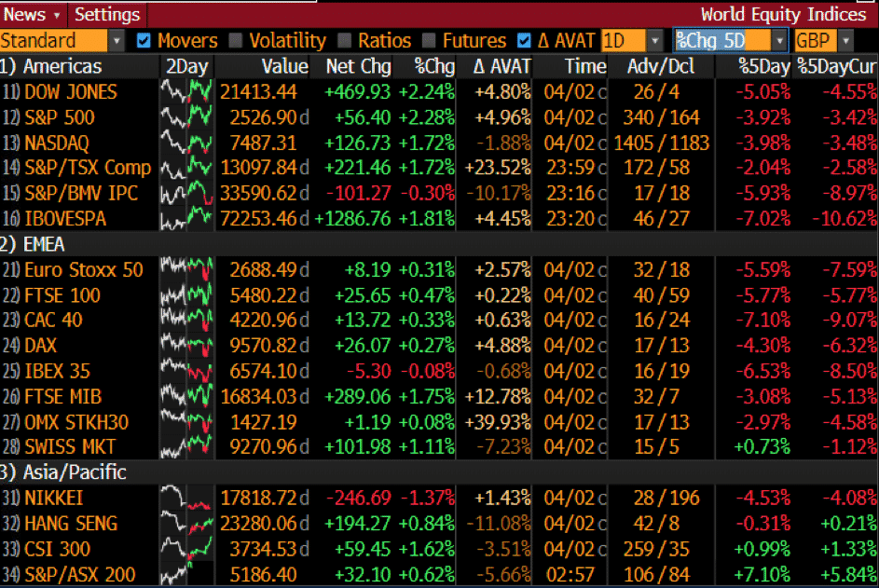Open the News menu
Image resolution: width=879 pixels, height=588 pixels.
pos(33,14)
